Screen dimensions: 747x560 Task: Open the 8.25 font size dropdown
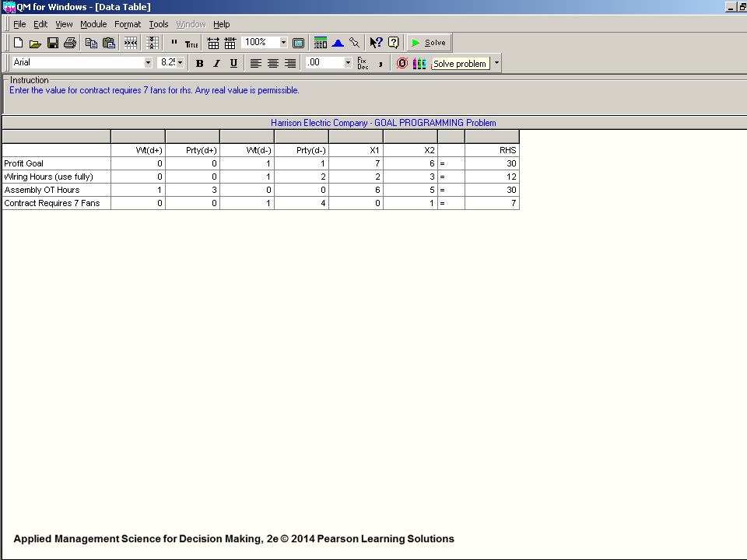point(180,62)
